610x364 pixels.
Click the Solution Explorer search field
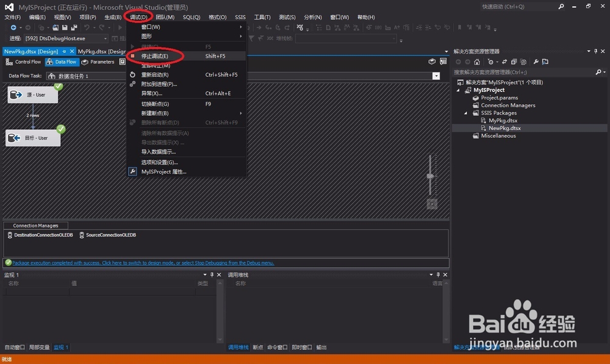[x=523, y=72]
